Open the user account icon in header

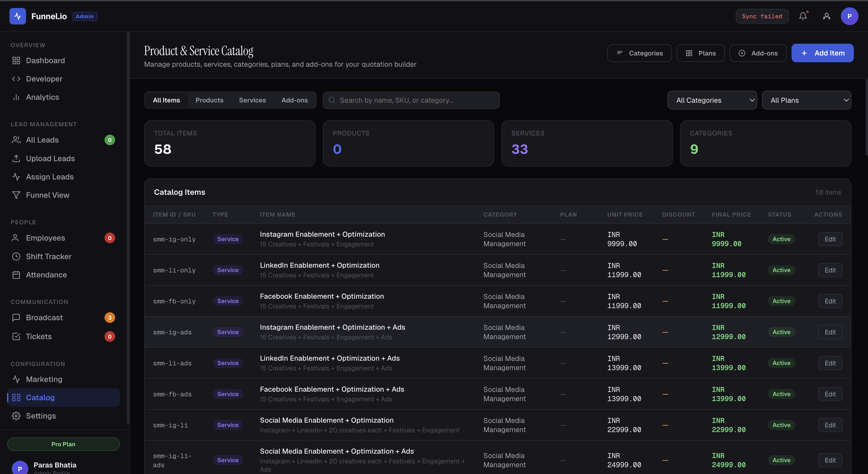coord(827,16)
